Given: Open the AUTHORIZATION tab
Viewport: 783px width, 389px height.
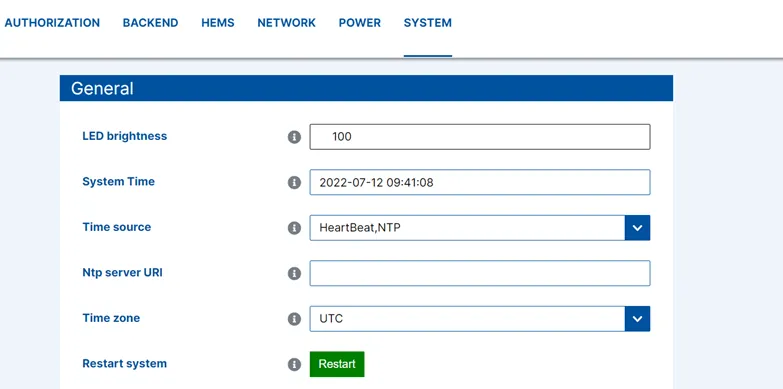Looking at the screenshot, I should coord(52,23).
